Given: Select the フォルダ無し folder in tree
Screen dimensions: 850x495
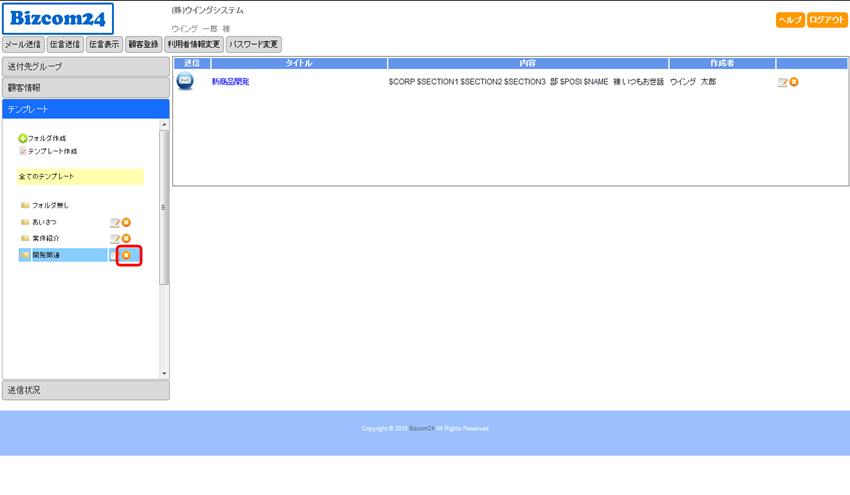Looking at the screenshot, I should [x=50, y=205].
